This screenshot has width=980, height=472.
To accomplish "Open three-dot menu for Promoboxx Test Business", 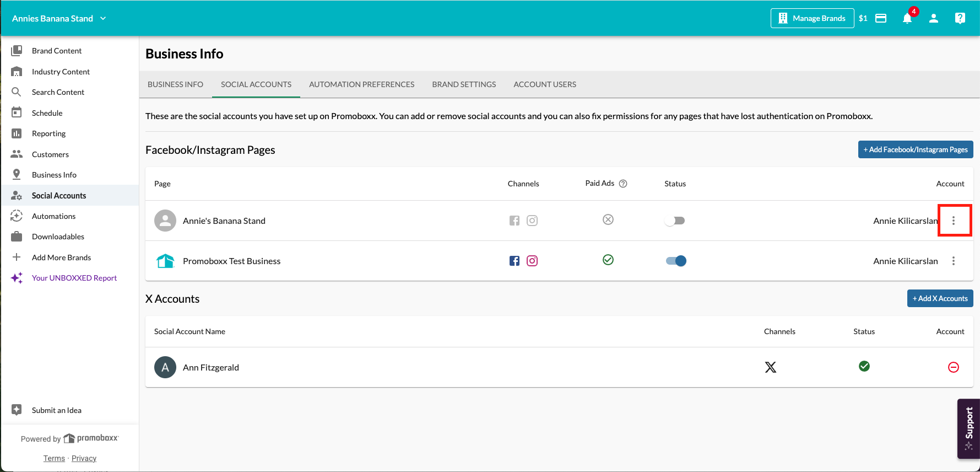I will pyautogui.click(x=954, y=261).
